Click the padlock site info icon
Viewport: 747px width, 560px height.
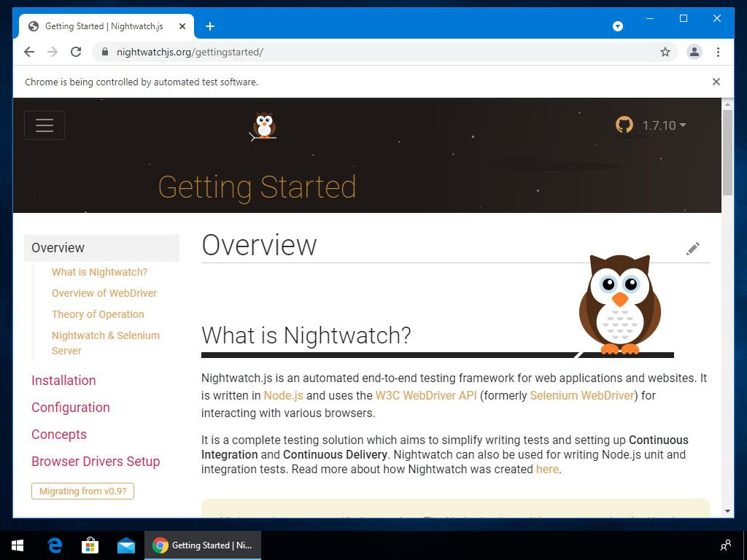coord(105,52)
